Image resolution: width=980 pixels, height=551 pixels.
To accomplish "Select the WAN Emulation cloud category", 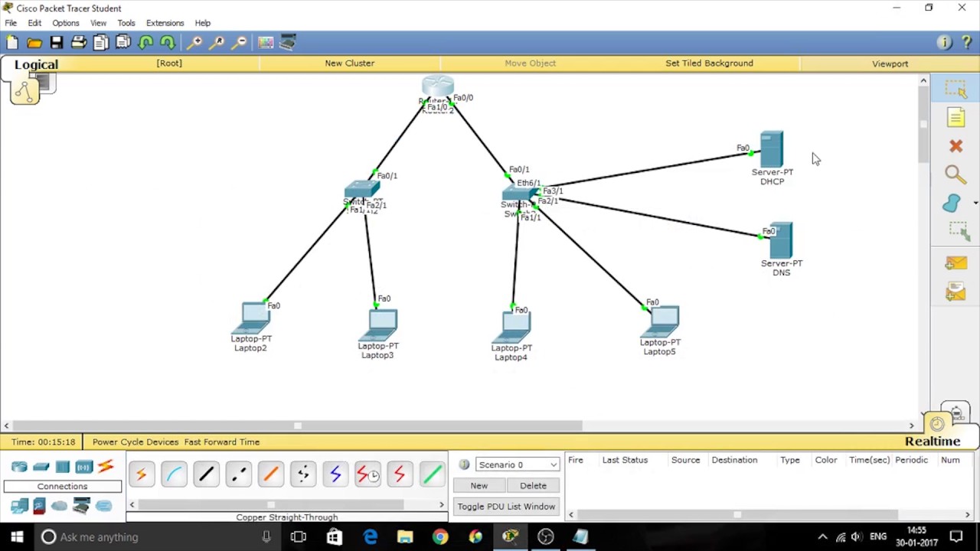I will click(60, 506).
